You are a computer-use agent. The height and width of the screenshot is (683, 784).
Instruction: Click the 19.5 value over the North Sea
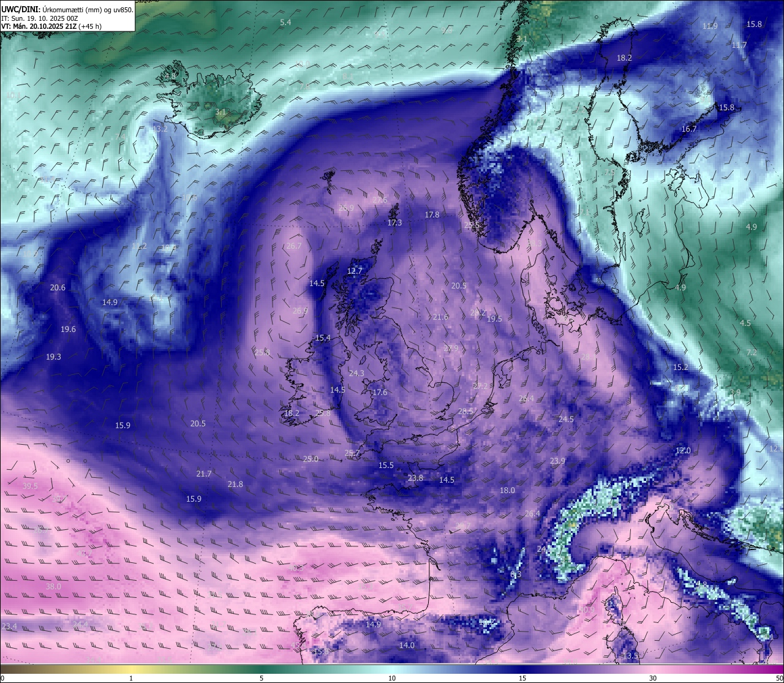[x=494, y=319]
